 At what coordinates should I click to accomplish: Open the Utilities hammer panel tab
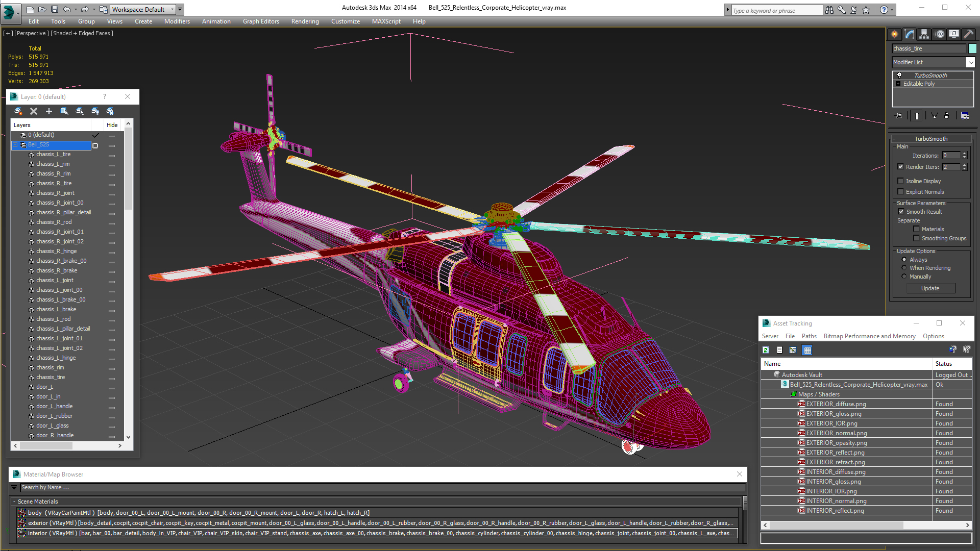coord(968,34)
